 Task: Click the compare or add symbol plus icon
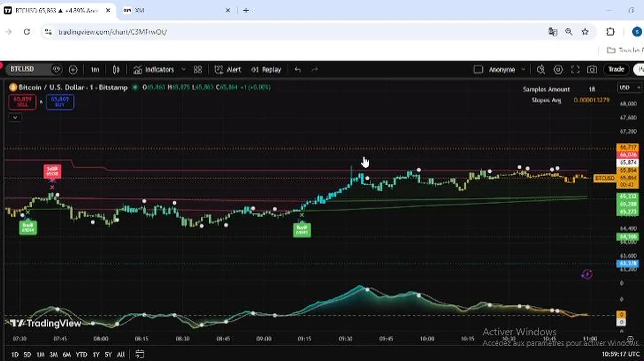coord(73,70)
